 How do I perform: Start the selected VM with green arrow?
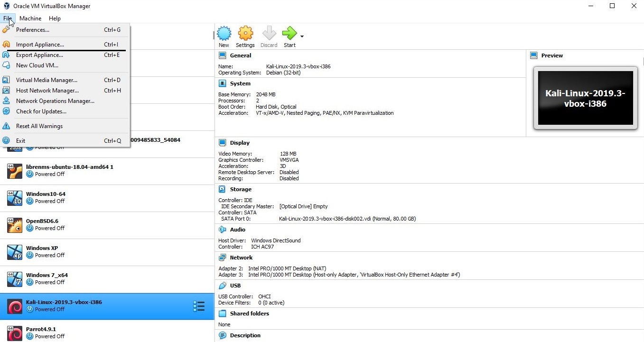click(289, 37)
